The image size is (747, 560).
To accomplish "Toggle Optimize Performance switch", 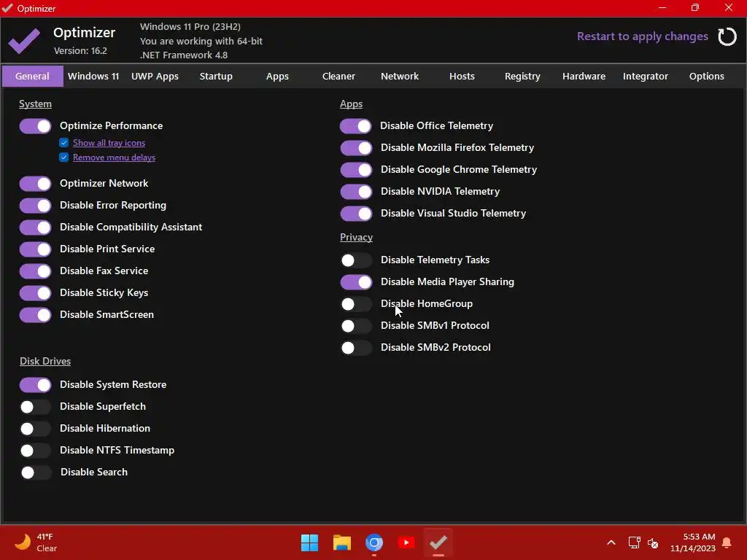I will [35, 126].
